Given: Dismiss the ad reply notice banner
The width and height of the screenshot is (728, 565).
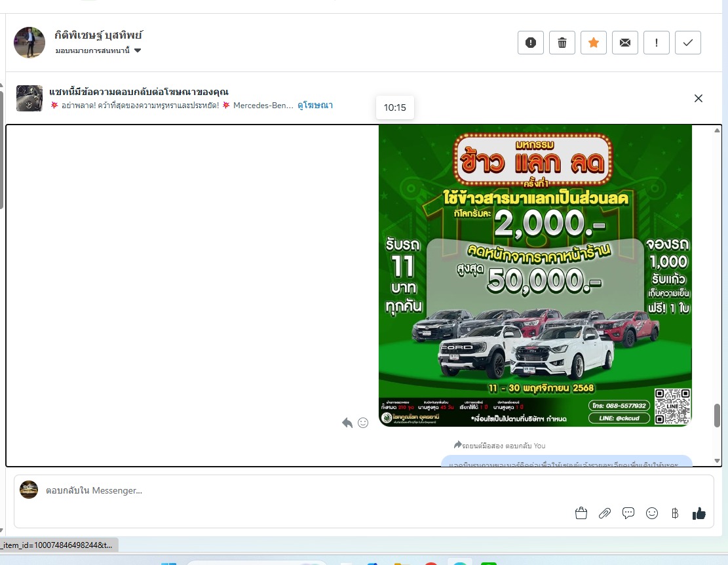Looking at the screenshot, I should pos(698,98).
